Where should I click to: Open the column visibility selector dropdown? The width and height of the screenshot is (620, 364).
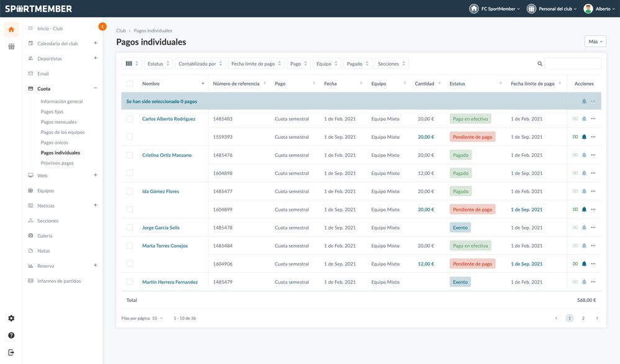pos(132,64)
